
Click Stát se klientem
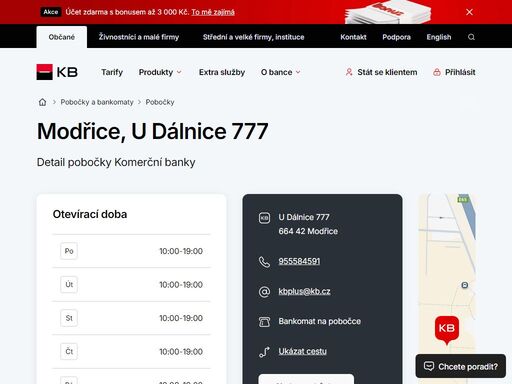387,72
